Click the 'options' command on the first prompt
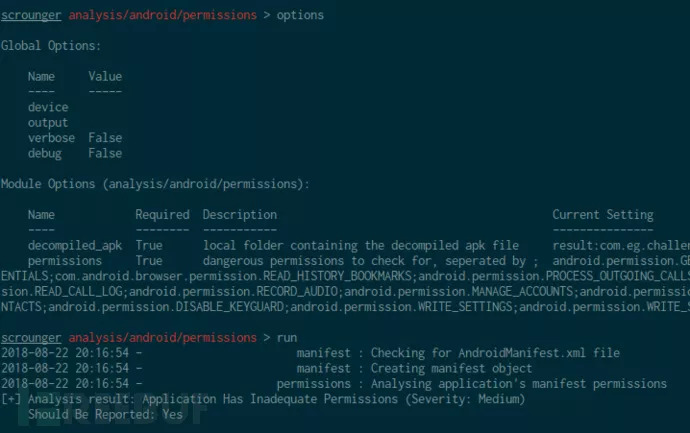This screenshot has width=690, height=433. 300,16
